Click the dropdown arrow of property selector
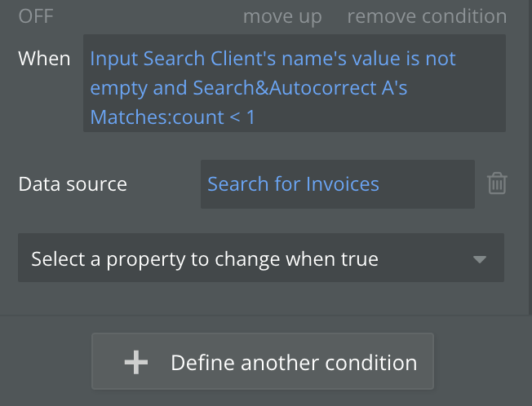This screenshot has height=406, width=532. point(480,260)
